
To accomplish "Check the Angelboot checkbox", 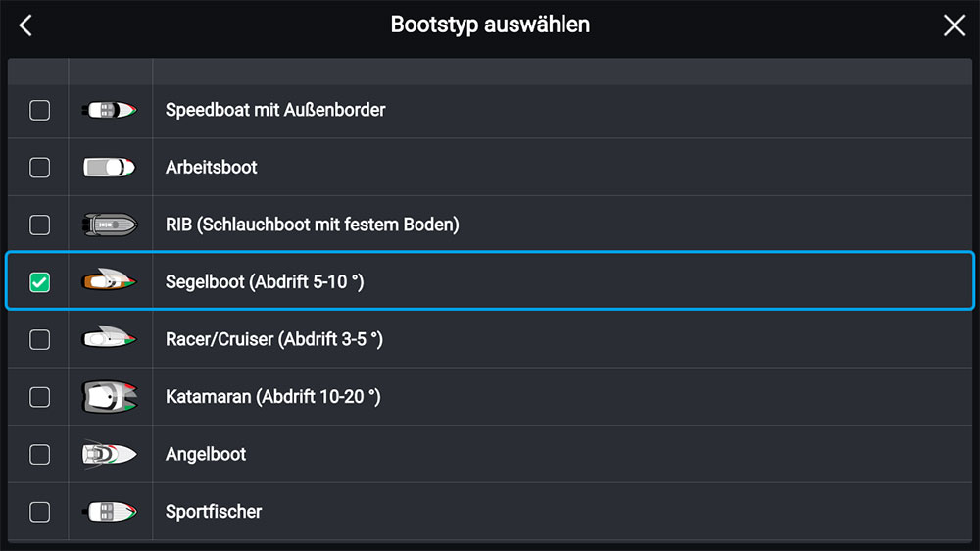I will coord(39,454).
